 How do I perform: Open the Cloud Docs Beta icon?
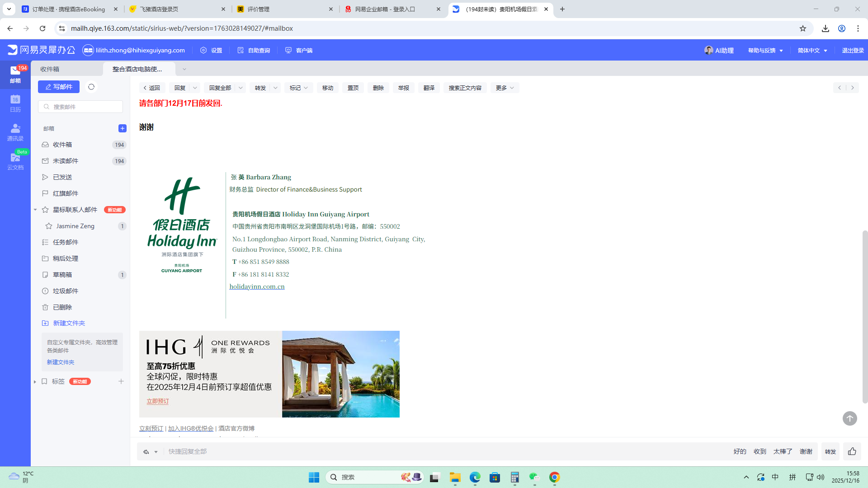[x=15, y=161]
